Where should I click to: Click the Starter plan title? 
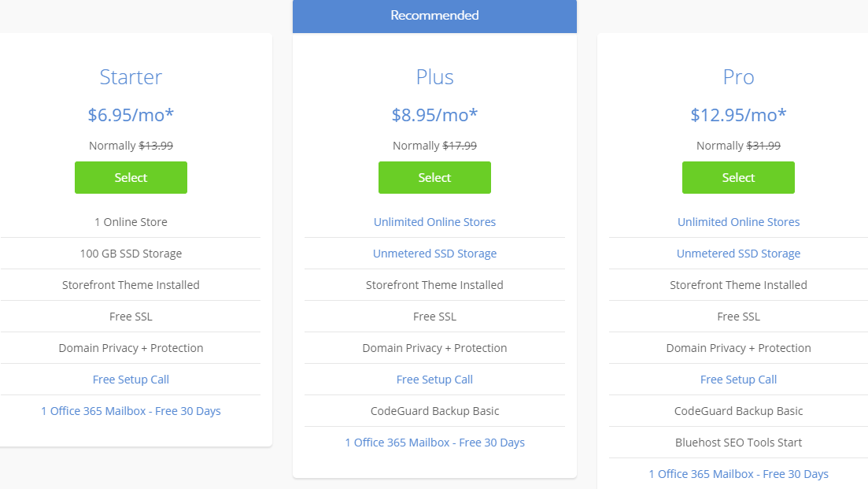click(131, 77)
